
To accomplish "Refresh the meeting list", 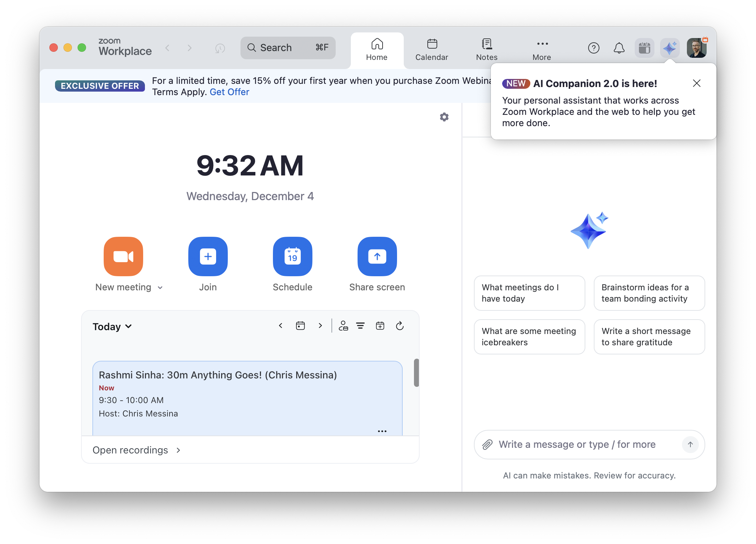I will [x=400, y=326].
